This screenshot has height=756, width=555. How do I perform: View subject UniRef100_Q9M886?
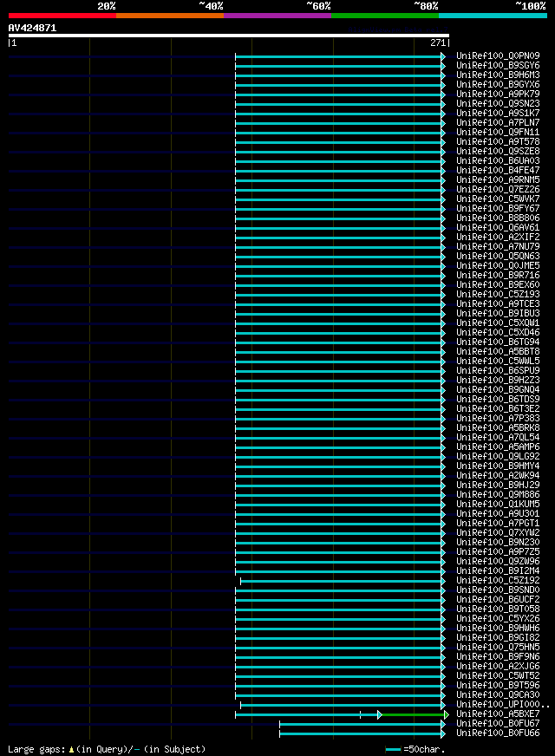click(x=498, y=495)
